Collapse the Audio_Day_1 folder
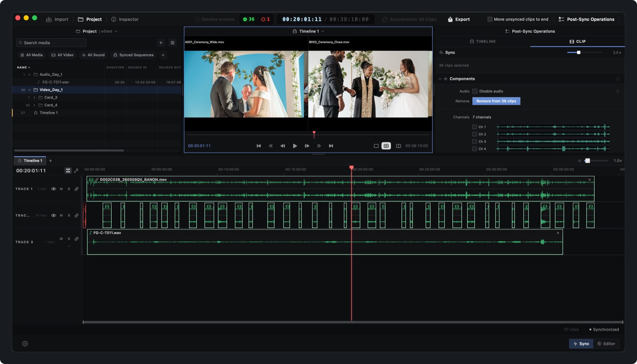 pyautogui.click(x=29, y=75)
